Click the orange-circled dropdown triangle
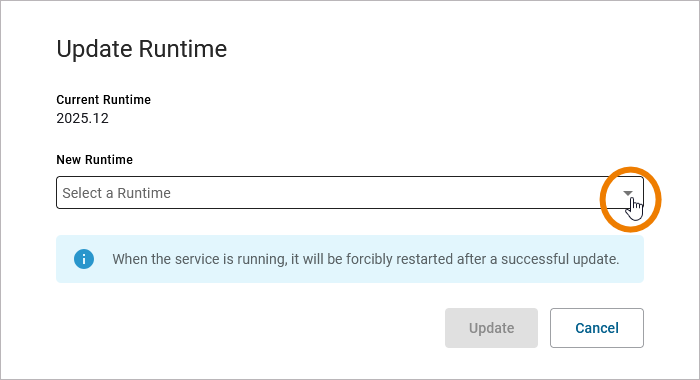 point(628,193)
